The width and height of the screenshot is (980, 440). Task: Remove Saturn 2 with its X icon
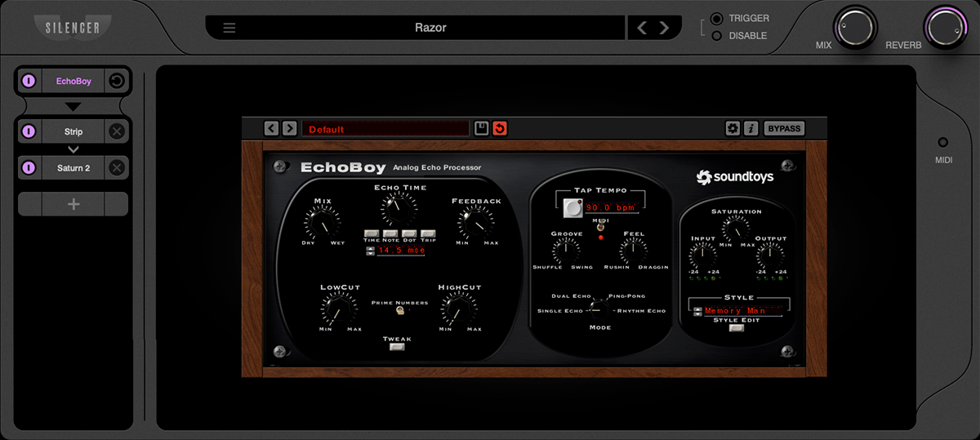(x=117, y=168)
